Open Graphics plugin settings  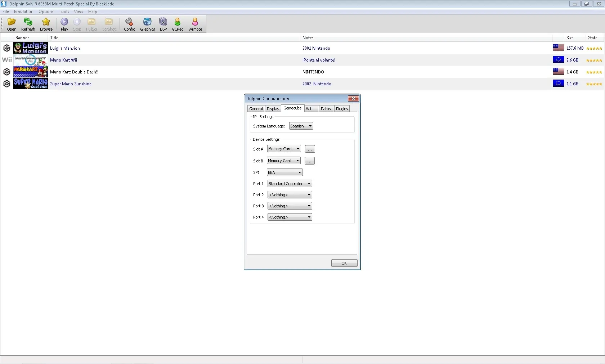(148, 24)
